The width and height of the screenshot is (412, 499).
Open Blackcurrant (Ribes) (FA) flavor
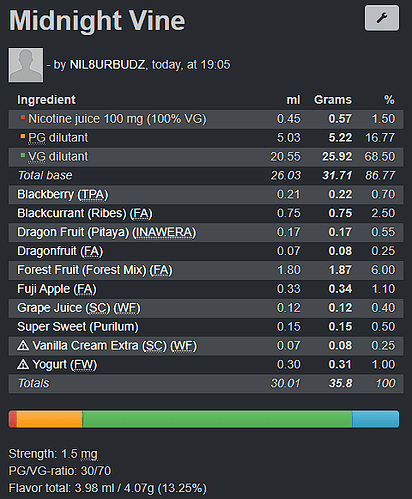85,213
